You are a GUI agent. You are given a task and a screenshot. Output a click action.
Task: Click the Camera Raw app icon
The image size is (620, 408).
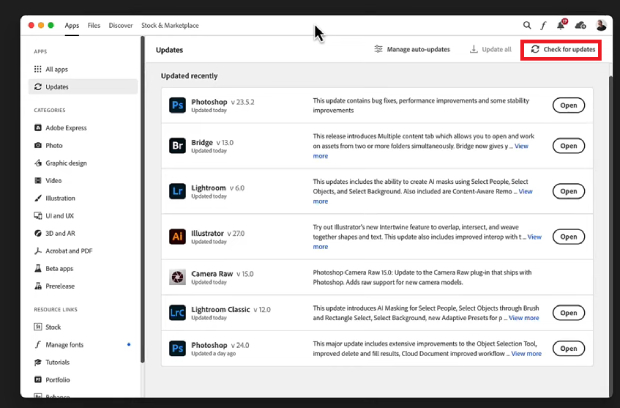click(x=177, y=276)
